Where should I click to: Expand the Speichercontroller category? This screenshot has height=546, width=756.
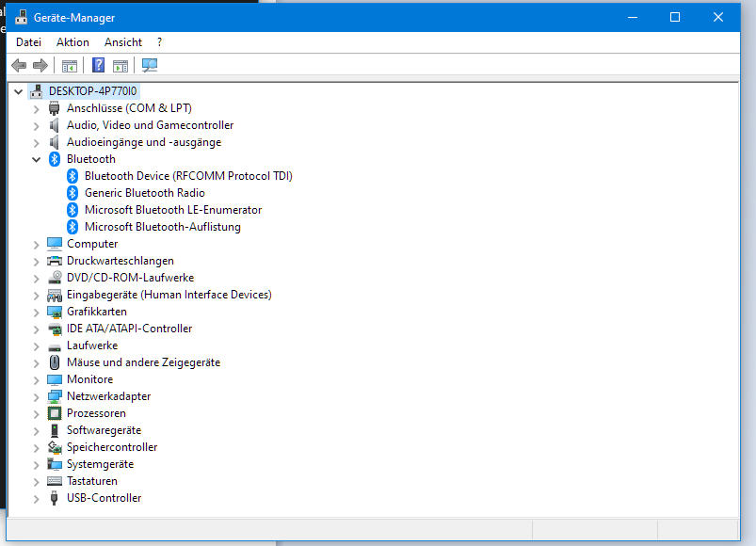36,448
